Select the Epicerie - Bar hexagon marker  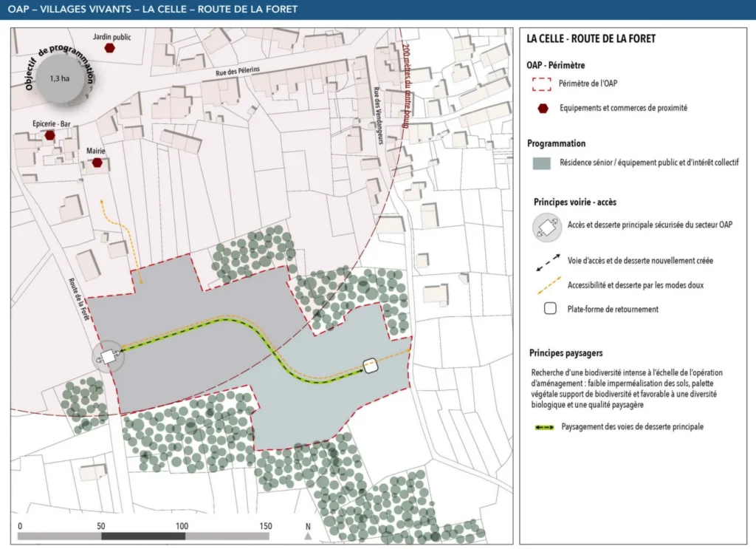coord(49,135)
